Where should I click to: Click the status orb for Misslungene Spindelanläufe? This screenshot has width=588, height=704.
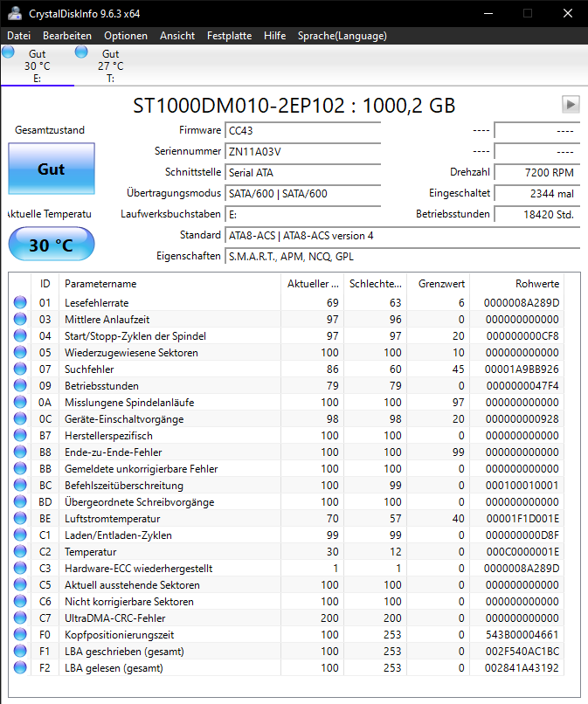pos(20,402)
